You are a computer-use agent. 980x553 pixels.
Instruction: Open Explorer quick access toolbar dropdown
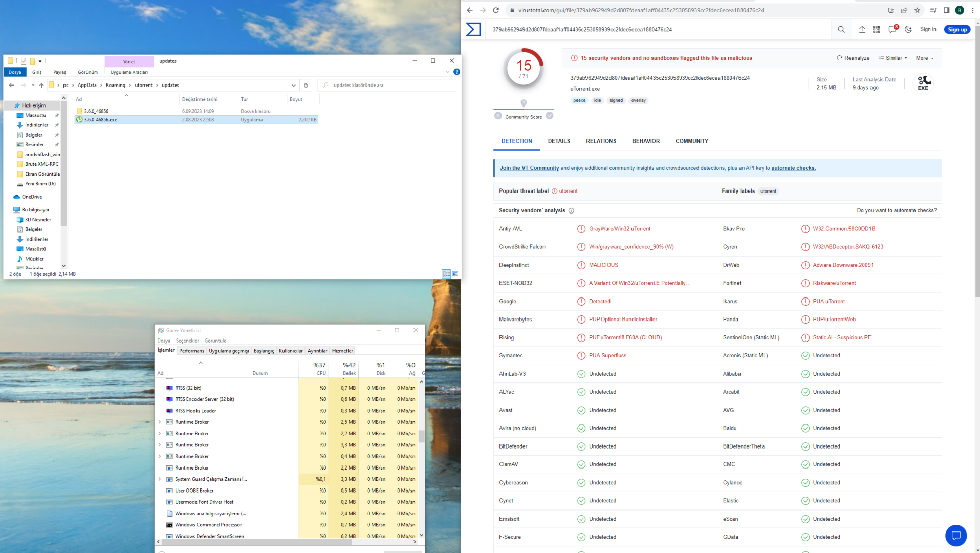click(x=40, y=61)
